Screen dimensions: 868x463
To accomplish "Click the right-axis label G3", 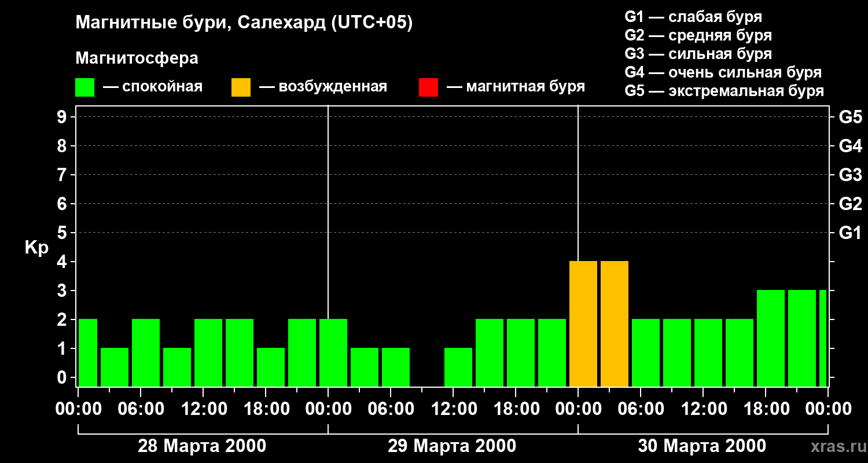I will (850, 175).
